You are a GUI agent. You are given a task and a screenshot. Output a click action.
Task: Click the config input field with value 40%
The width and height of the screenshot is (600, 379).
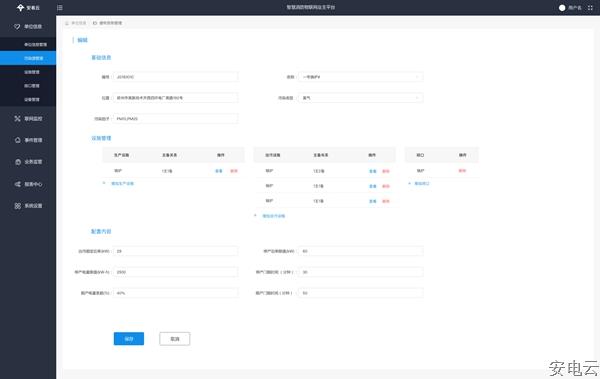(175, 293)
